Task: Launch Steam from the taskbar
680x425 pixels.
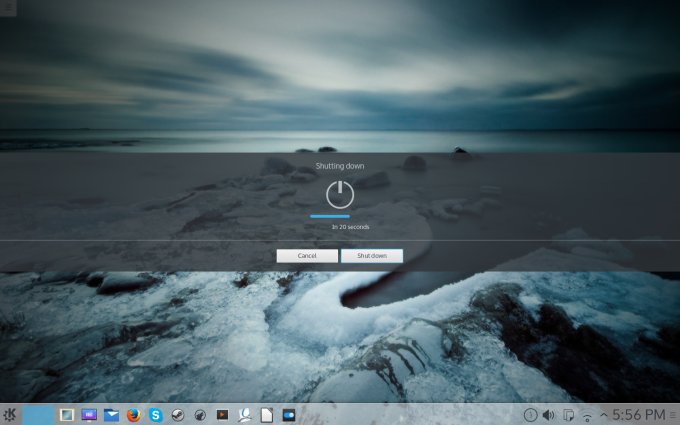Action: (178, 415)
